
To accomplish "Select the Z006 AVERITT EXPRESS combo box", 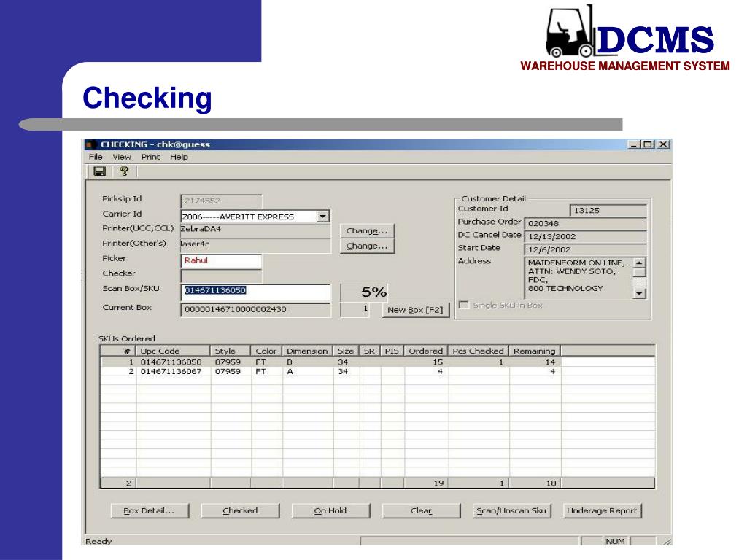I will click(255, 216).
